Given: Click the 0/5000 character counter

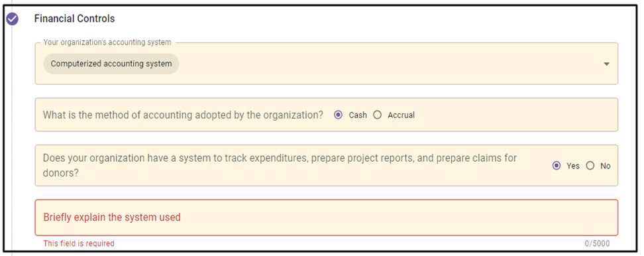Looking at the screenshot, I should click(597, 243).
